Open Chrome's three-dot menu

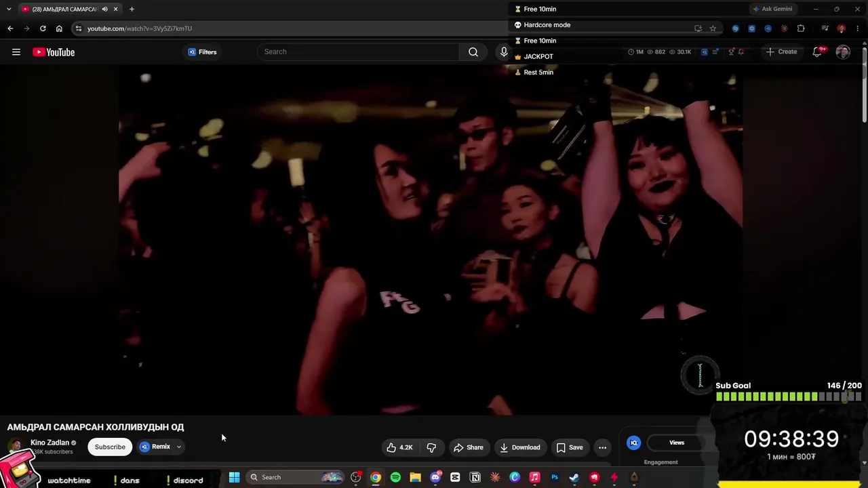click(858, 28)
